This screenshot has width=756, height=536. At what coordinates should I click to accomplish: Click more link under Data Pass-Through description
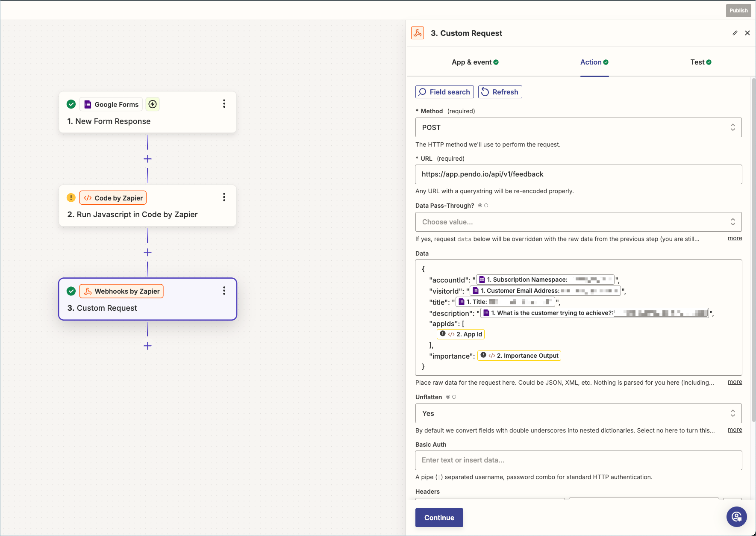[x=735, y=238]
